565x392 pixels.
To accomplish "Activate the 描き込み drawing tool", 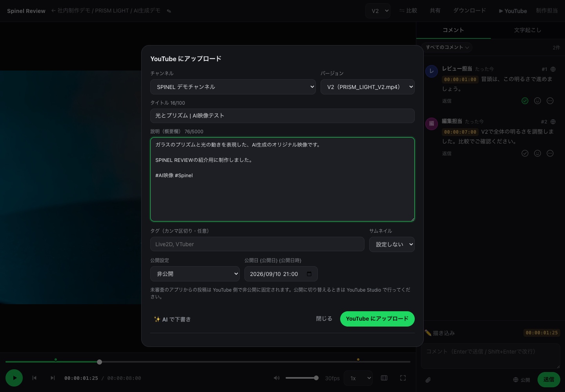I will (440, 333).
